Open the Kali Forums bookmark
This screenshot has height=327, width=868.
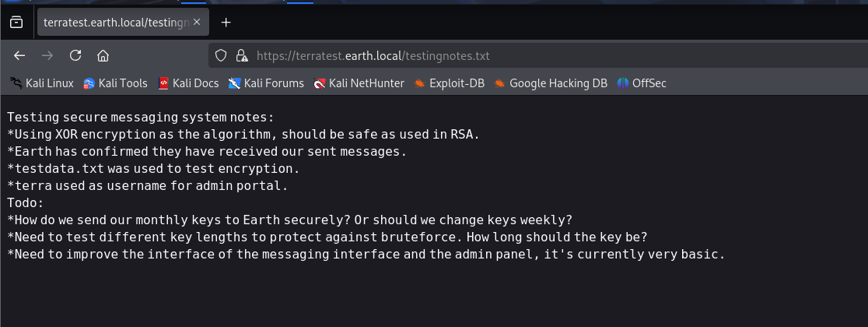(x=266, y=83)
